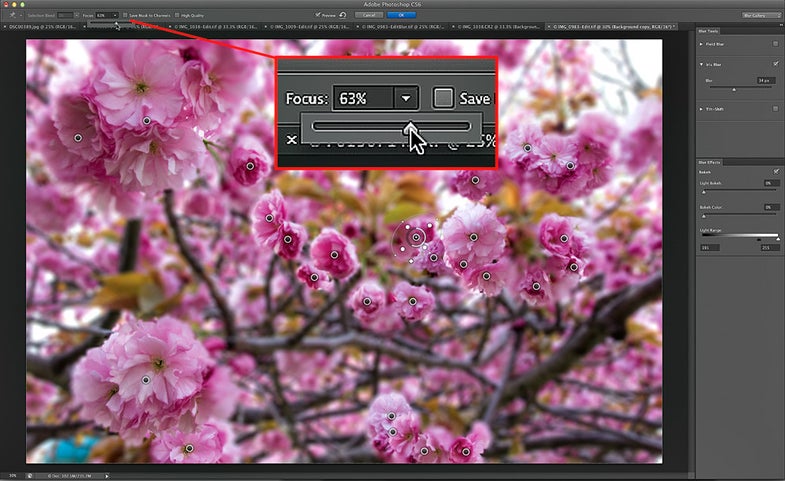
Task: Click the Light Bokeh slider handle
Action: [x=703, y=192]
